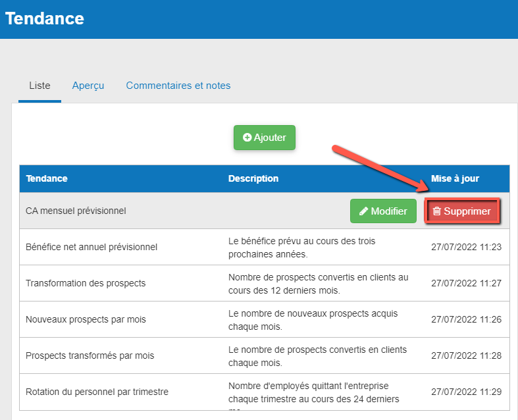Click description 'Nombre de prospects convertis en clients au'

tap(318, 277)
